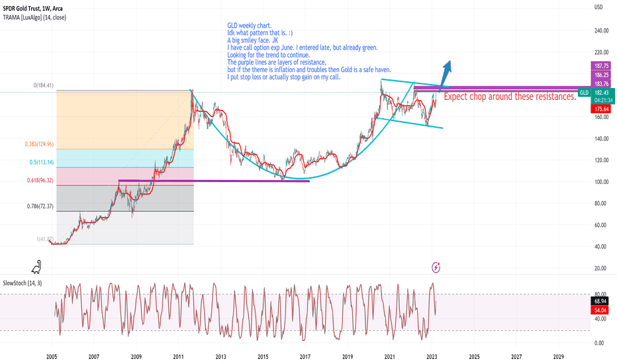Select the 0.786(72.37) Fibonacci level label

[x=40, y=206]
